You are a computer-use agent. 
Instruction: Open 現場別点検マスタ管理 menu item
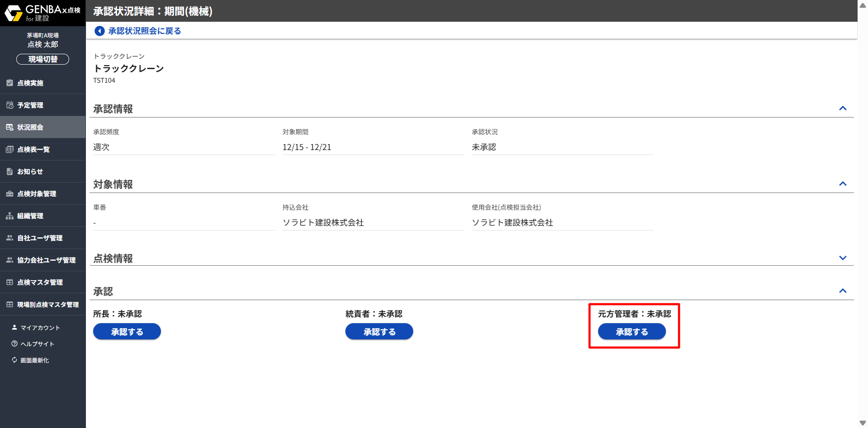click(47, 304)
